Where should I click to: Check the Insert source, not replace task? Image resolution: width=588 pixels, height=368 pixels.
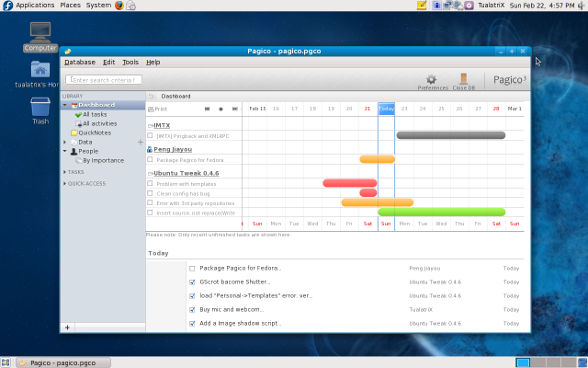coord(150,213)
